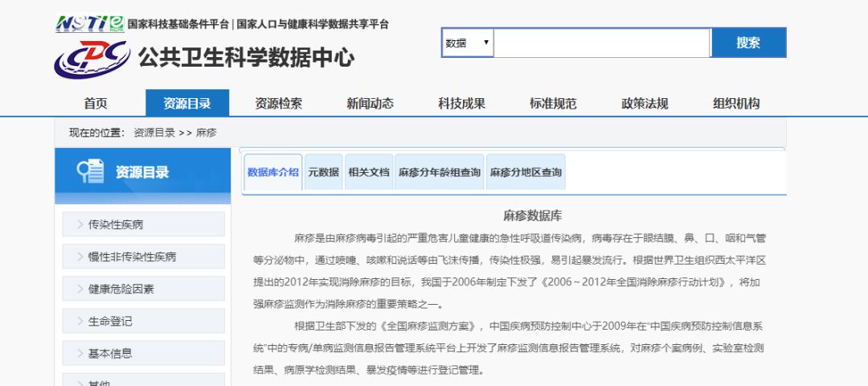
Task: Expand the 健康危险因素 category
Action: 143,289
